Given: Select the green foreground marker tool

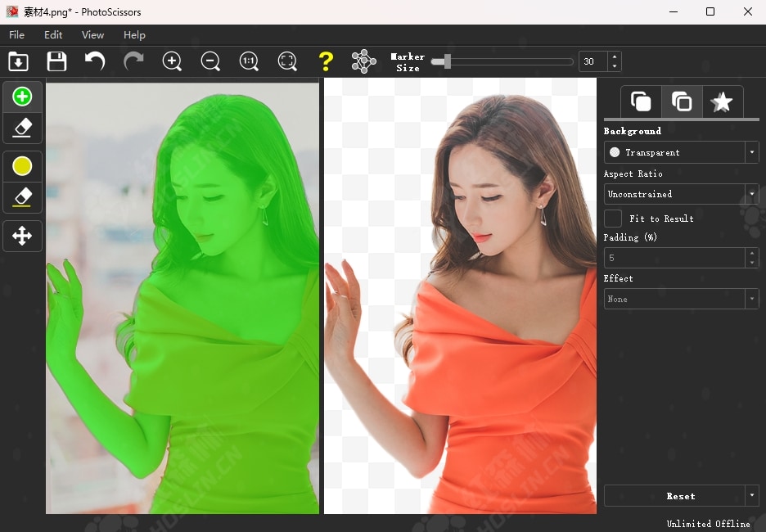Looking at the screenshot, I should pos(22,97).
